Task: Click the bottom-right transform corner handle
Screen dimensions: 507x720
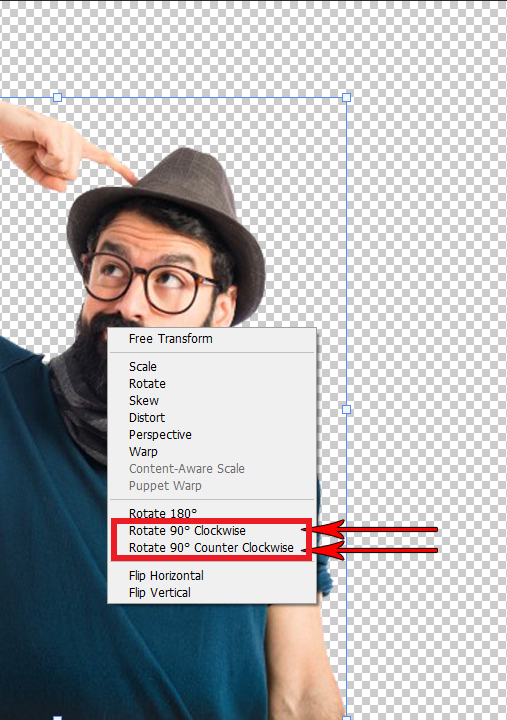Action: click(347, 718)
